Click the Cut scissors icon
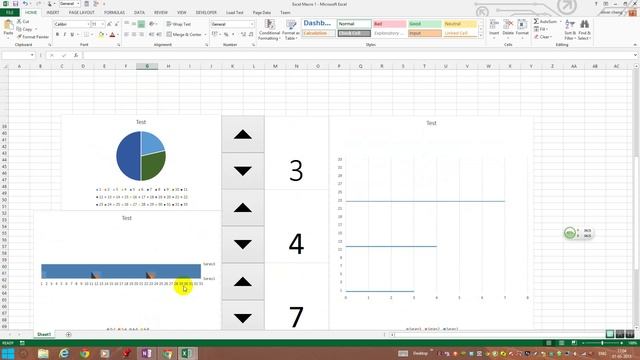 (x=19, y=21)
